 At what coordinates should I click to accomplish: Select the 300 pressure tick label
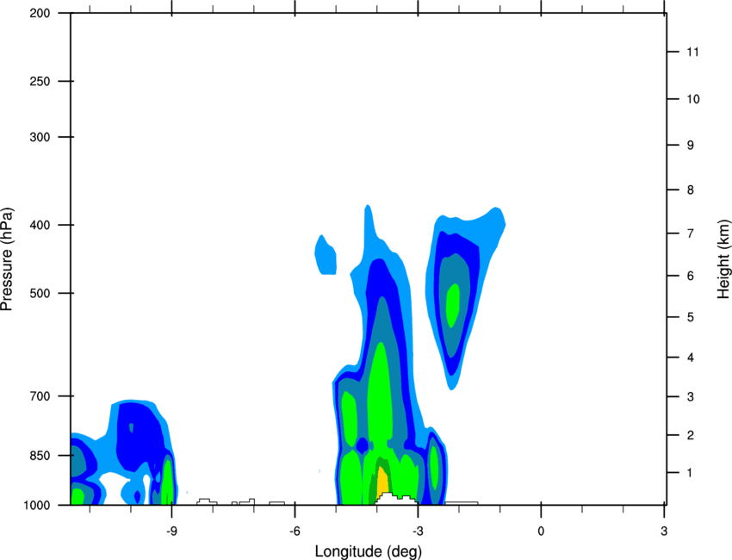click(x=40, y=137)
